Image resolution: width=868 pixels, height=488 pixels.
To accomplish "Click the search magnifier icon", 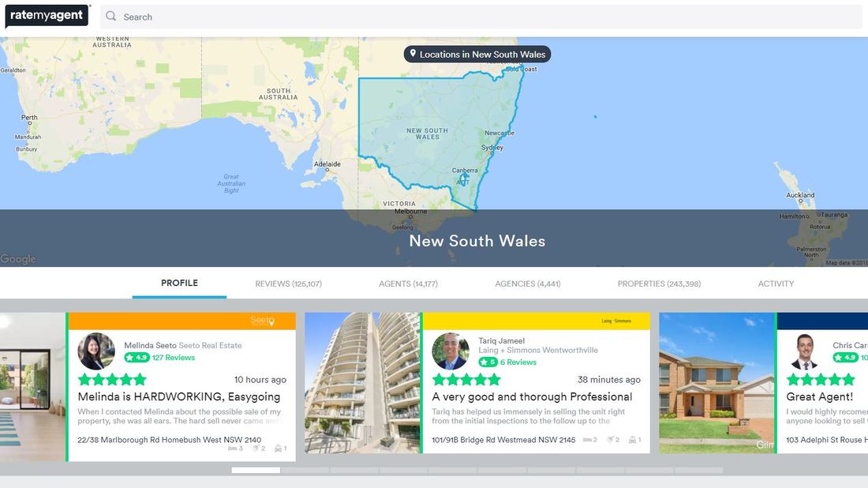I will [x=110, y=16].
